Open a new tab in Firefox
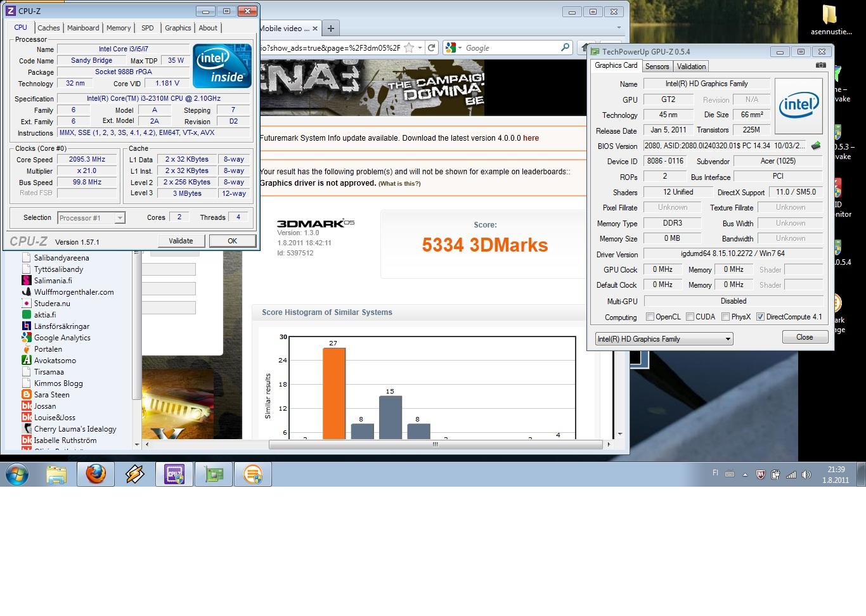866x616 pixels. [330, 29]
